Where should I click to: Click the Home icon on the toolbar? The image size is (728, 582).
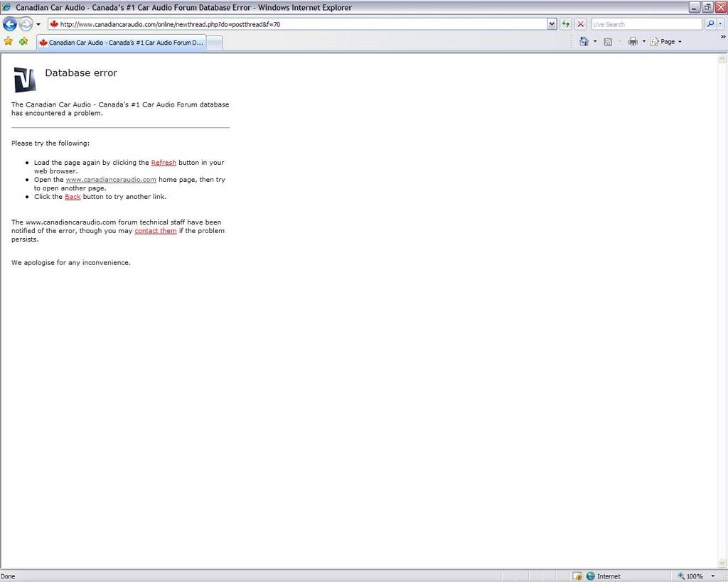(x=582, y=41)
